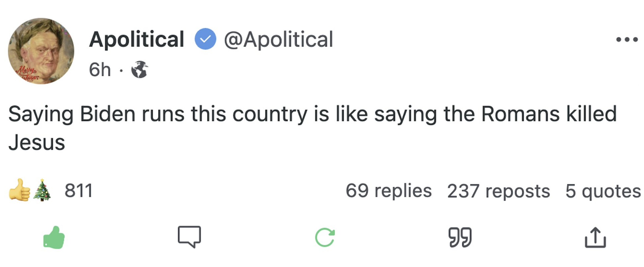Click the globe public visibility icon
This screenshot has height=267, width=644.
pyautogui.click(x=140, y=70)
